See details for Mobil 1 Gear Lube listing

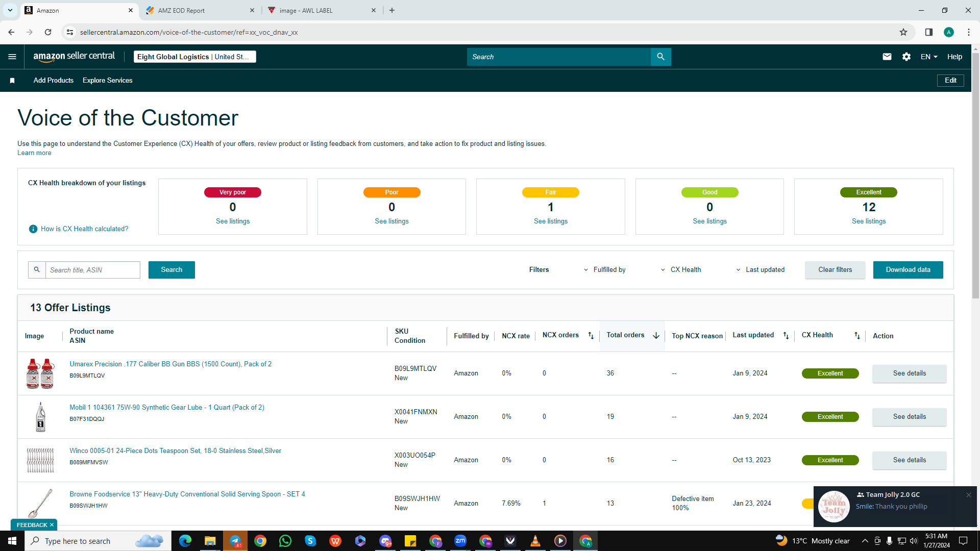pyautogui.click(x=910, y=417)
